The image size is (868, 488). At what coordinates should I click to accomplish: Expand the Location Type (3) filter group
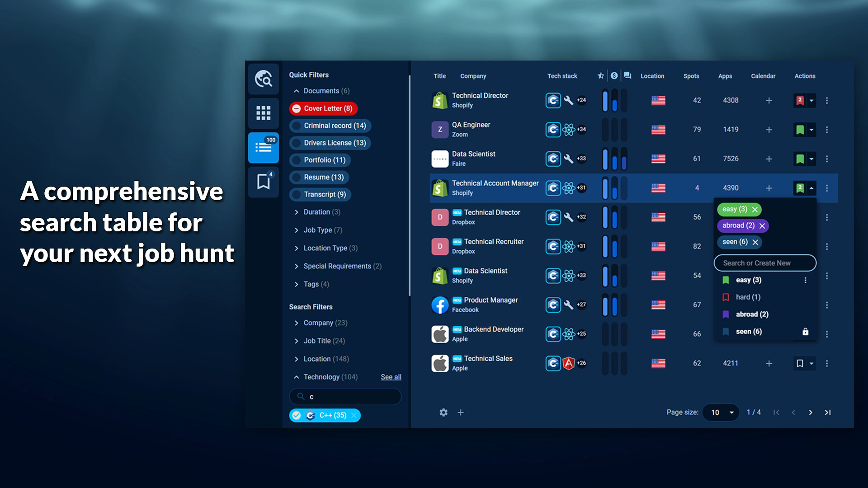click(x=326, y=248)
